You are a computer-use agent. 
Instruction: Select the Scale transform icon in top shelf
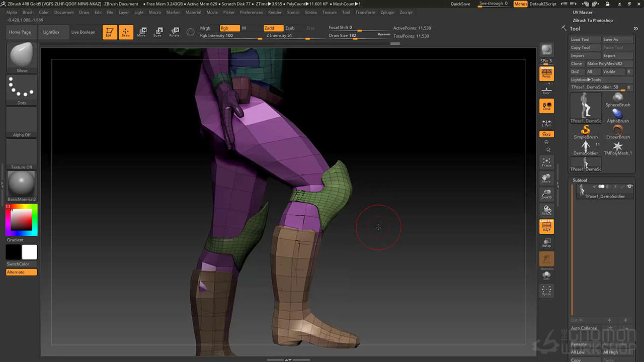(x=157, y=32)
